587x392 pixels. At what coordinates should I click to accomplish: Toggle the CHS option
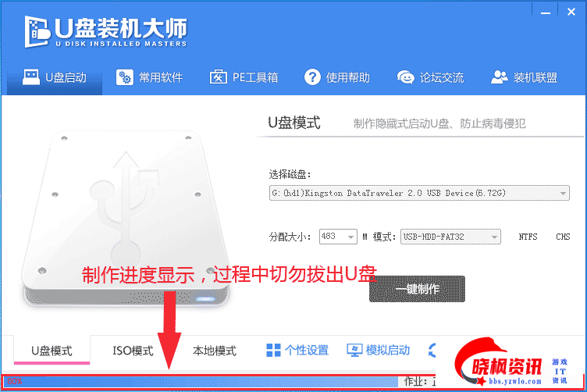click(563, 237)
